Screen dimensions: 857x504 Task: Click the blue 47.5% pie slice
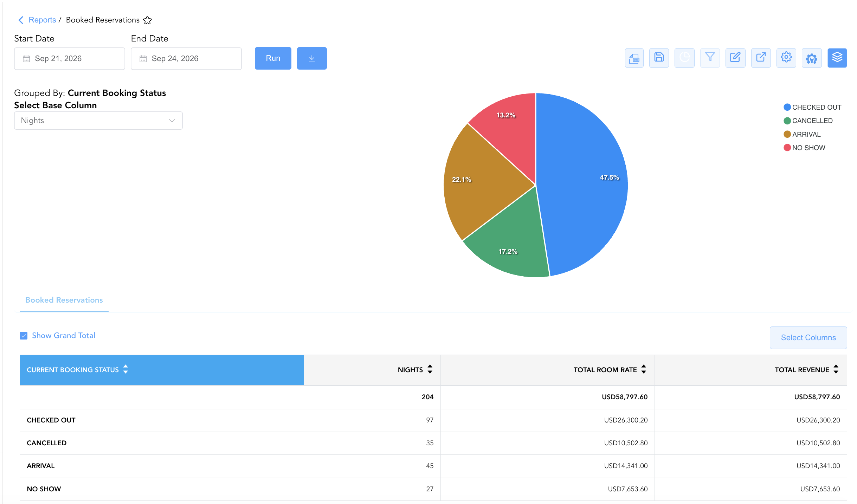point(584,183)
